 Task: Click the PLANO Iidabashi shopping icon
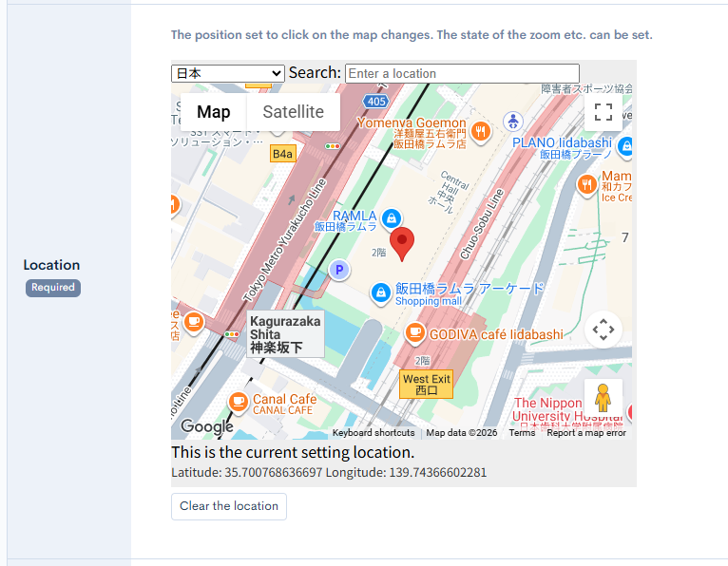[626, 147]
